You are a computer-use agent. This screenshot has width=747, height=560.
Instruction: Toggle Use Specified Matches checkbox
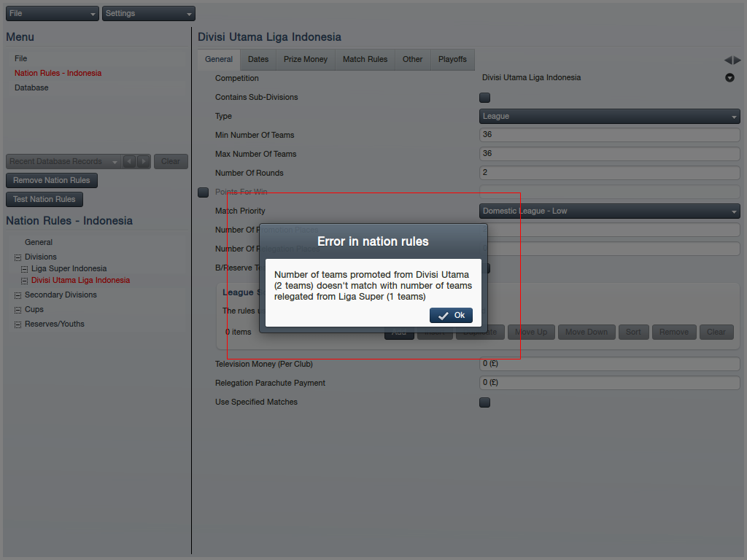click(x=484, y=402)
